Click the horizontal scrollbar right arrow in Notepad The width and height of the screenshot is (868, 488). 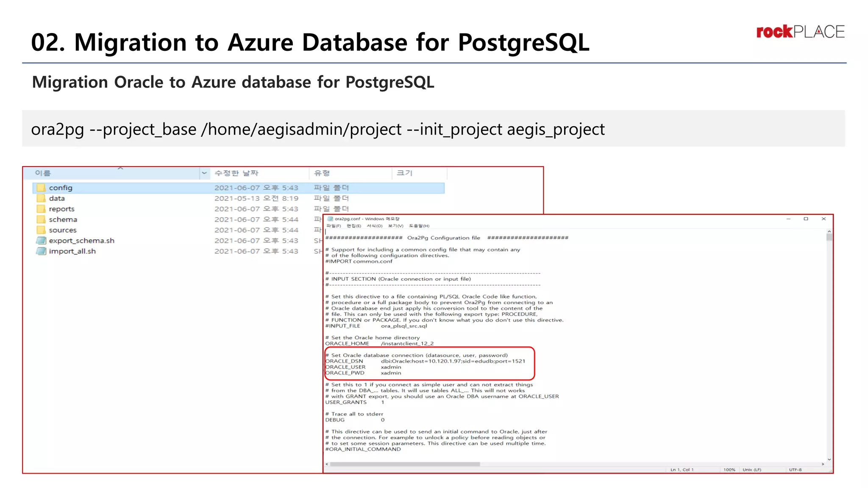point(823,464)
